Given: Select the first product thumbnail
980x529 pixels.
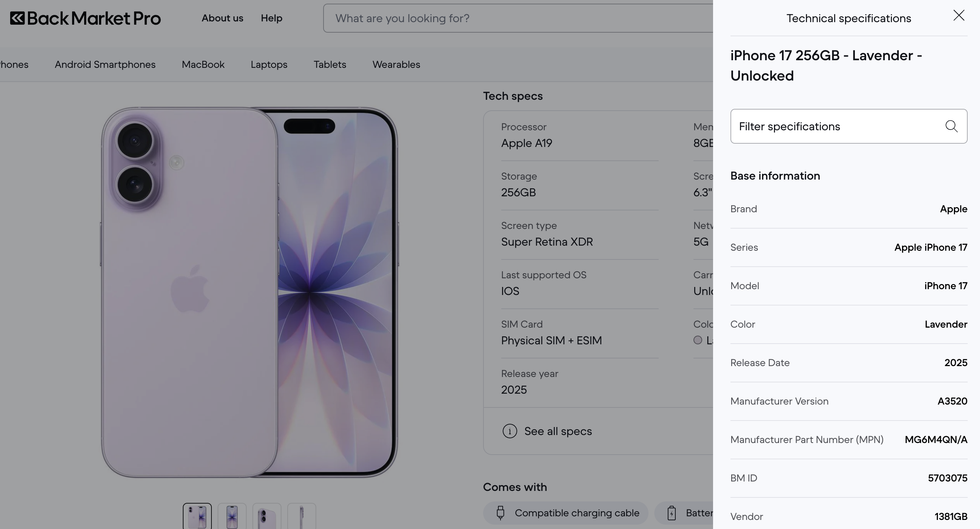Looking at the screenshot, I should tap(197, 517).
